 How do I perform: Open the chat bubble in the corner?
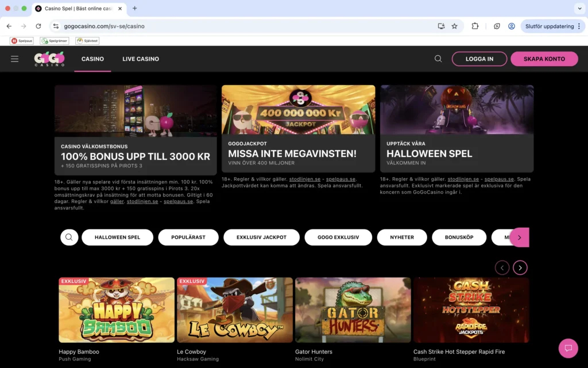(568, 348)
